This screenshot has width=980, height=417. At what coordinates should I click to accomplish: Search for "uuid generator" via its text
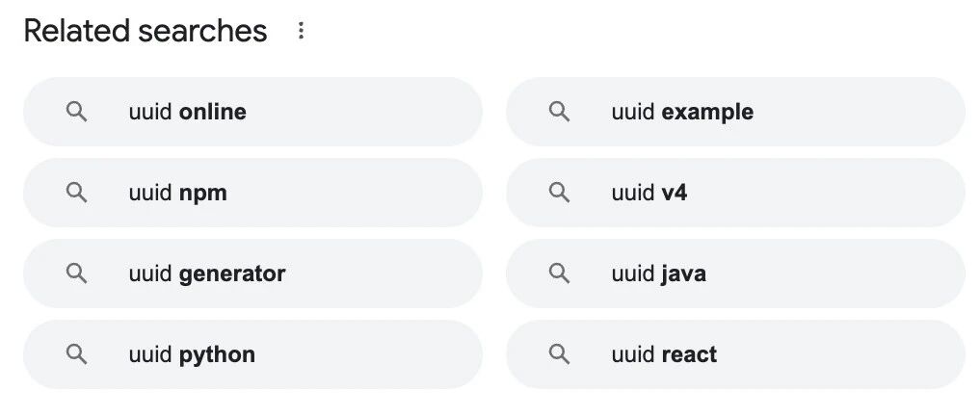(x=207, y=274)
